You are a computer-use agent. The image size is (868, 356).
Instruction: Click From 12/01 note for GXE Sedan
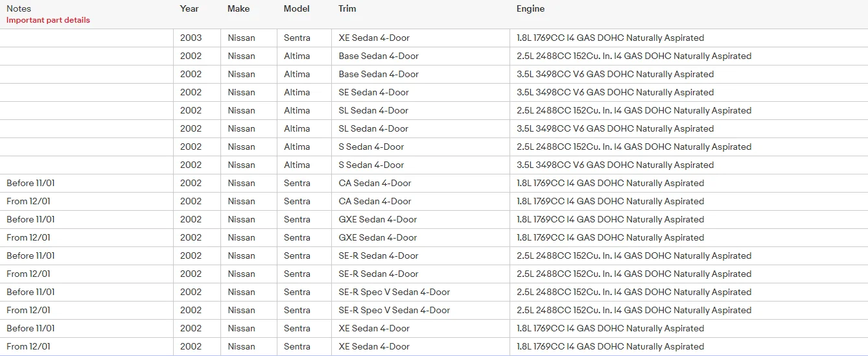point(29,237)
